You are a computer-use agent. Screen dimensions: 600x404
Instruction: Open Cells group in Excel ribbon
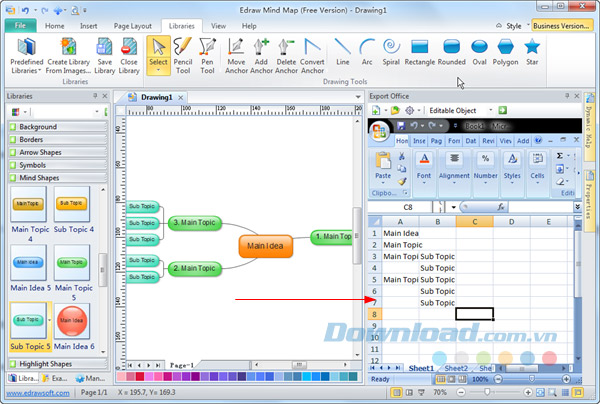tap(537, 168)
